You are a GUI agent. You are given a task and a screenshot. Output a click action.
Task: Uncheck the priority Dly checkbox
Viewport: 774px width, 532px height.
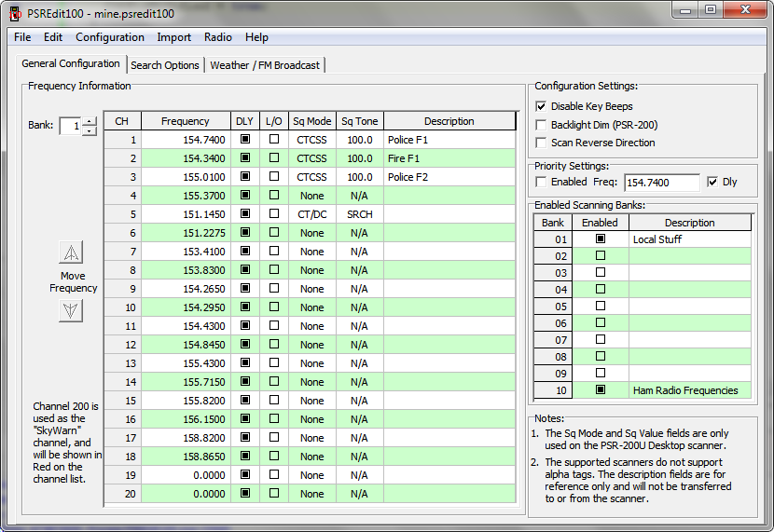tap(712, 182)
